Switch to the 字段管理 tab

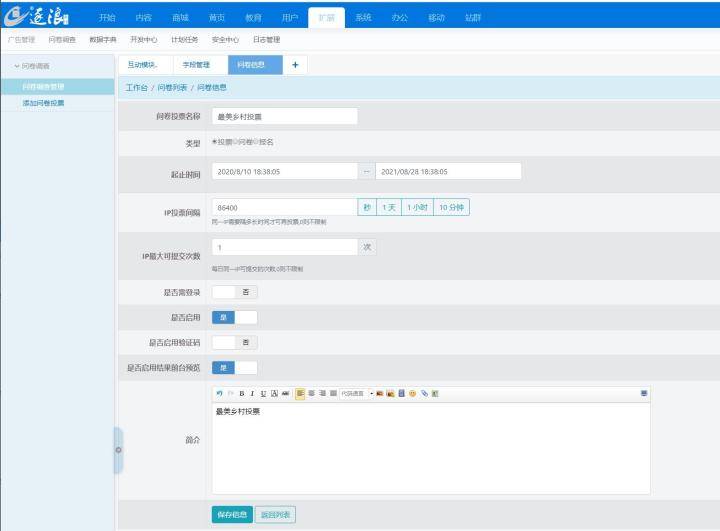(196, 65)
